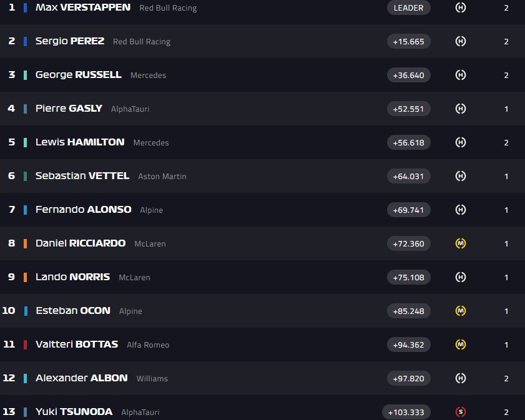Click Lando Norris's McLaren team label
This screenshot has width=525, height=420.
coord(134,278)
